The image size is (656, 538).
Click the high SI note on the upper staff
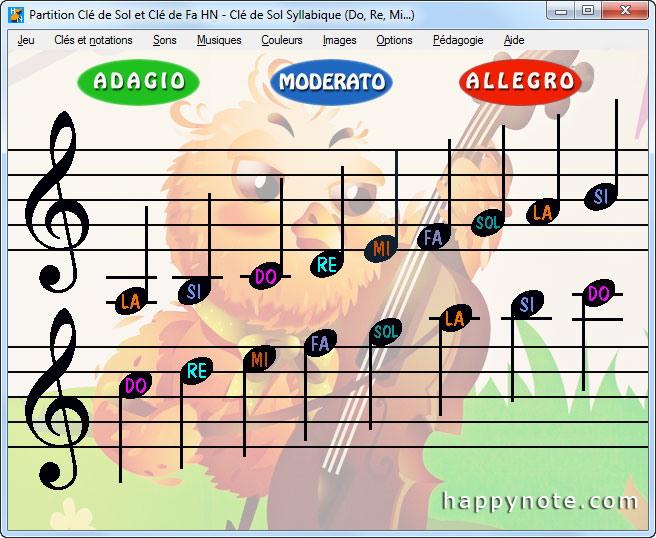coord(601,196)
